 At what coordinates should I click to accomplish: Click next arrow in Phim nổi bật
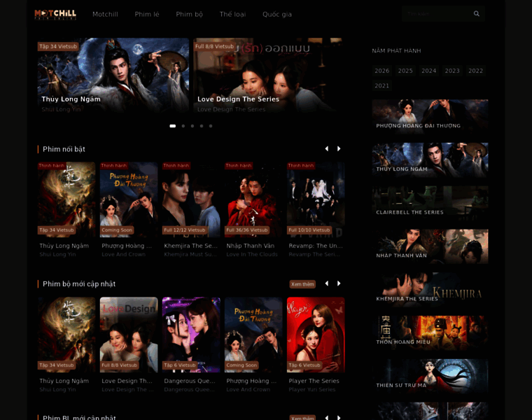pos(339,148)
